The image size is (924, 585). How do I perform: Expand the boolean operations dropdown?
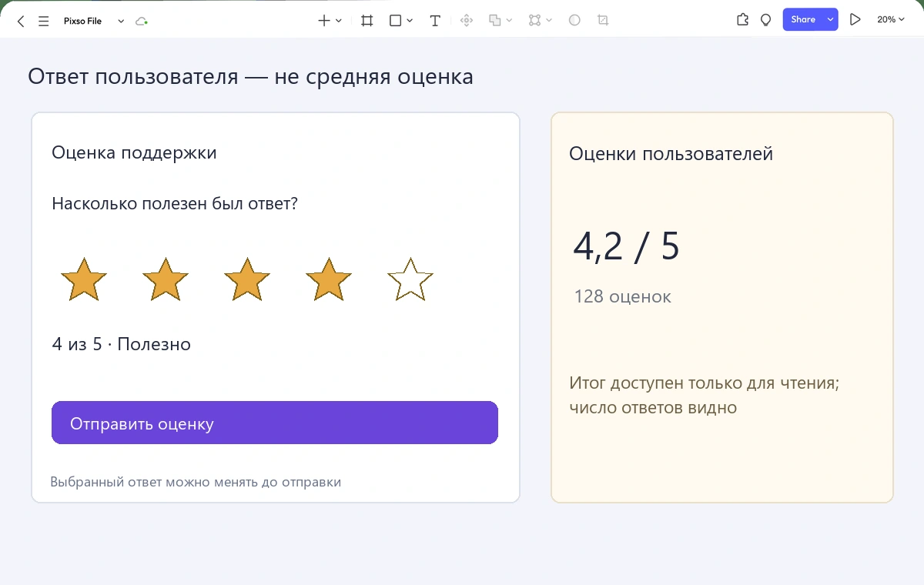tap(510, 21)
